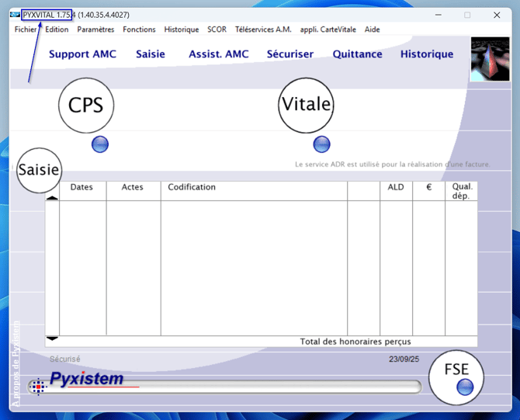
Task: Open the Fichier menu
Action: click(26, 30)
